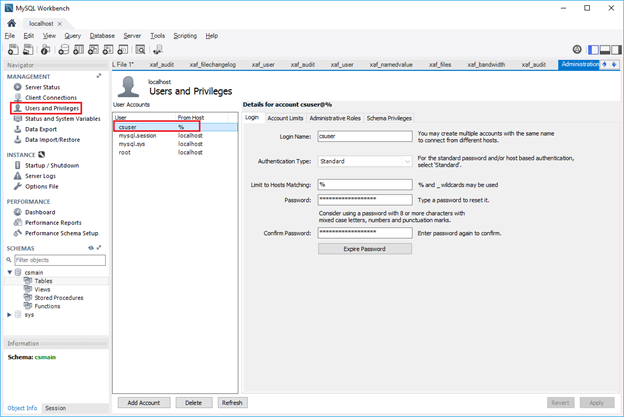The height and width of the screenshot is (417, 624).
Task: Click the create stored procedure toolbar icon
Action: click(x=108, y=50)
